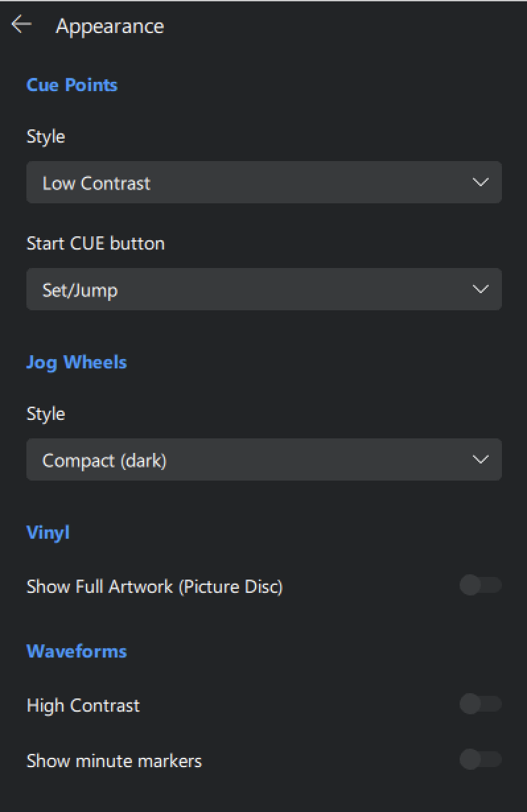Click the Show minute markers label
The width and height of the screenshot is (527, 812).
pyautogui.click(x=114, y=761)
